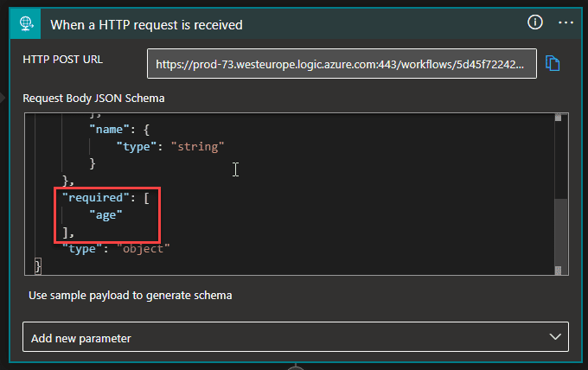
Task: Click the final closing brace of the schema
Action: (x=37, y=265)
